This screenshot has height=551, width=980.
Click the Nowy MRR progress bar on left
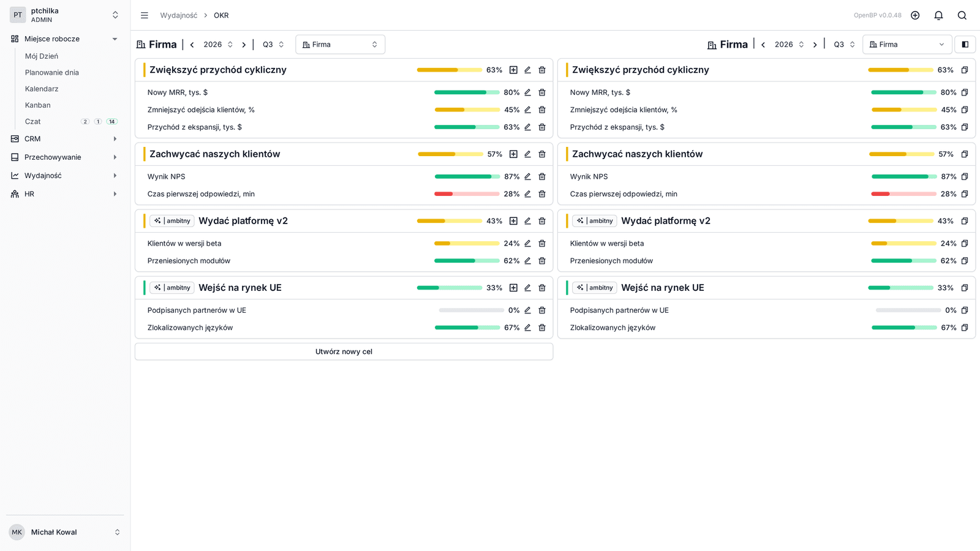point(467,92)
